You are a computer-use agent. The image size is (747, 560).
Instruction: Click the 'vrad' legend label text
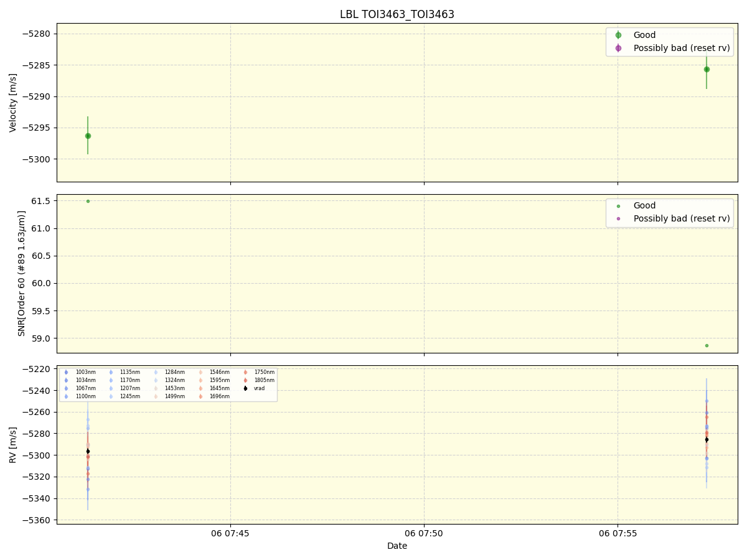tap(260, 388)
